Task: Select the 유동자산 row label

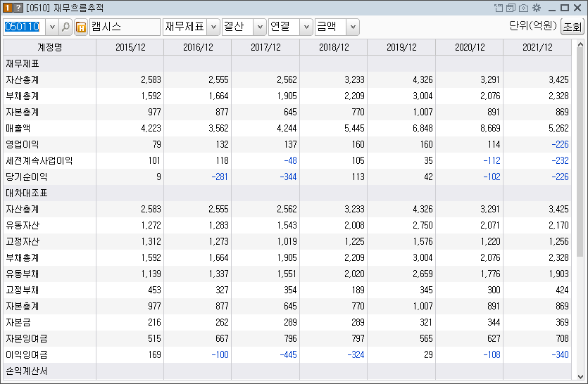Action: tap(23, 226)
